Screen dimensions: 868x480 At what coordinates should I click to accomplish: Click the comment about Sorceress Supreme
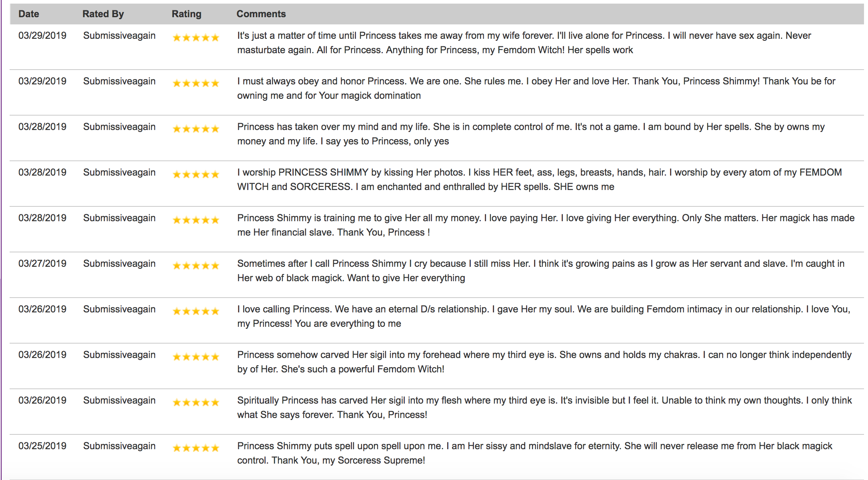click(x=534, y=453)
